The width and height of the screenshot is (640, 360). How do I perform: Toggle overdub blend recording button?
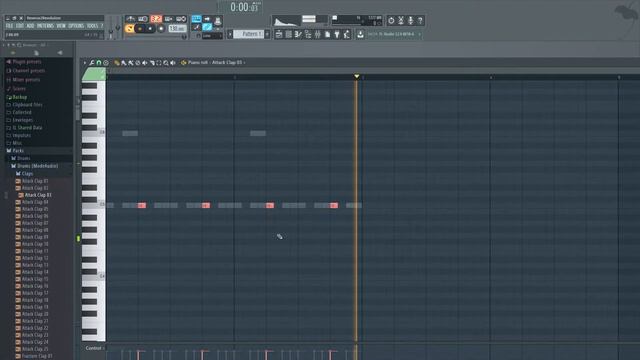[x=168, y=19]
